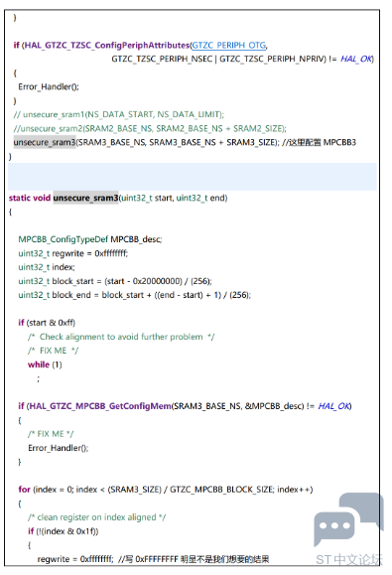Viewport: 392px width, 575px height.
Task: Click the block_end assignment line
Action: (x=134, y=295)
